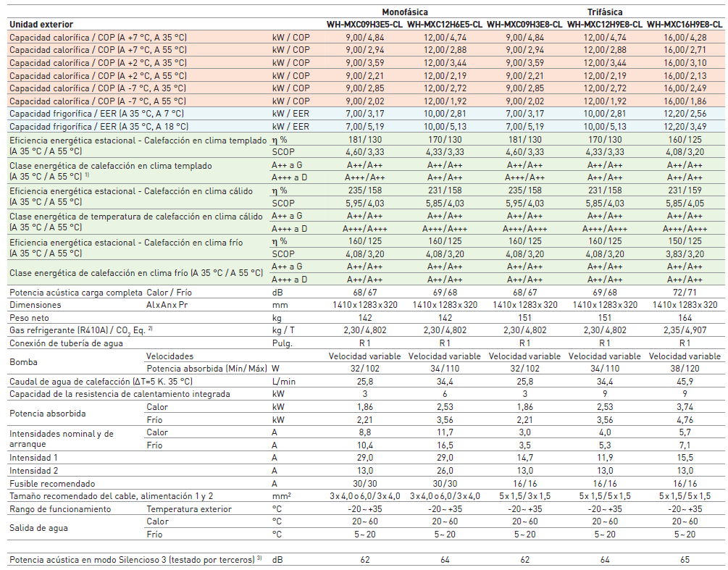The image size is (728, 570).
Task: Select the Salida de agua row label
Action: click(38, 527)
